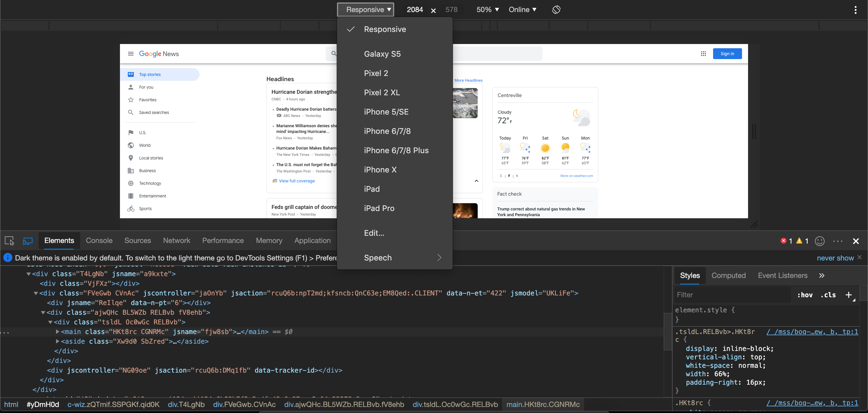This screenshot has width=868, height=413.
Task: Click the Elements panel vertical scrollbar
Action: (x=668, y=331)
